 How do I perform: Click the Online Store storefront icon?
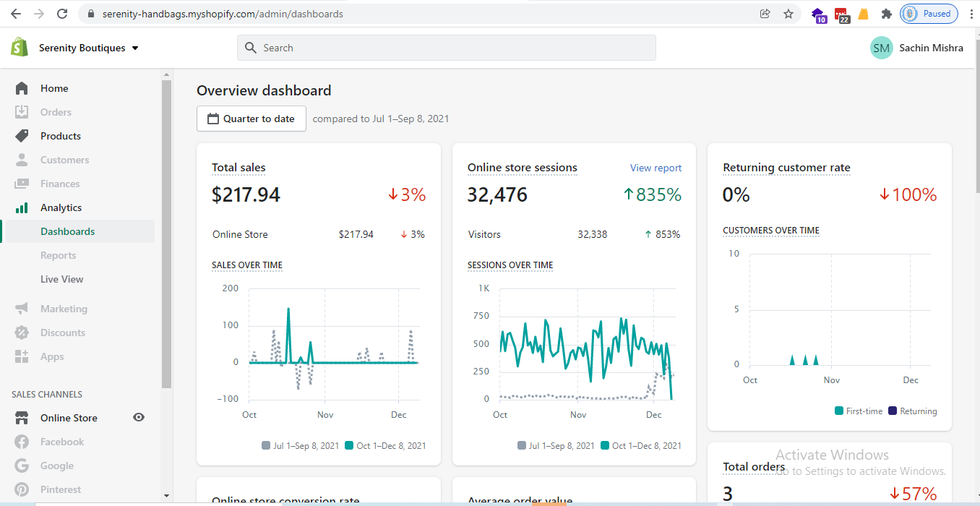[x=22, y=418]
